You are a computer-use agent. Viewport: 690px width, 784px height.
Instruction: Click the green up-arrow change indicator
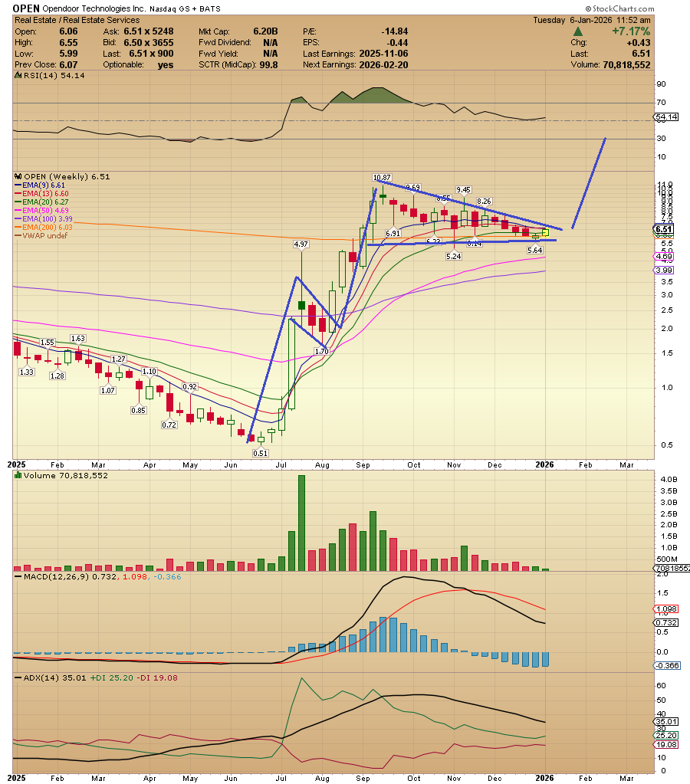click(x=577, y=31)
